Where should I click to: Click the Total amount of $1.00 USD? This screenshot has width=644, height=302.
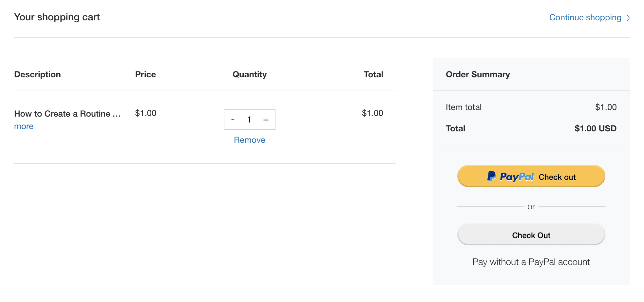(x=595, y=128)
